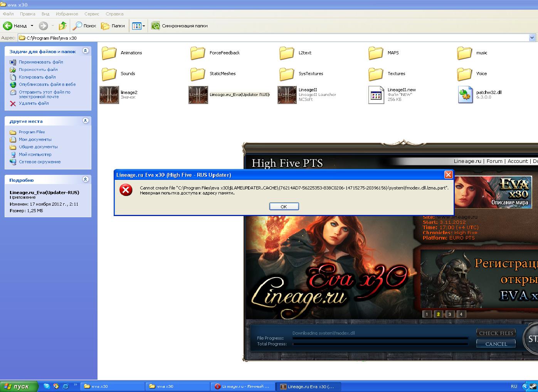
Task: Close the Lineage.ru Eva x30 error dialog
Action: click(x=448, y=174)
